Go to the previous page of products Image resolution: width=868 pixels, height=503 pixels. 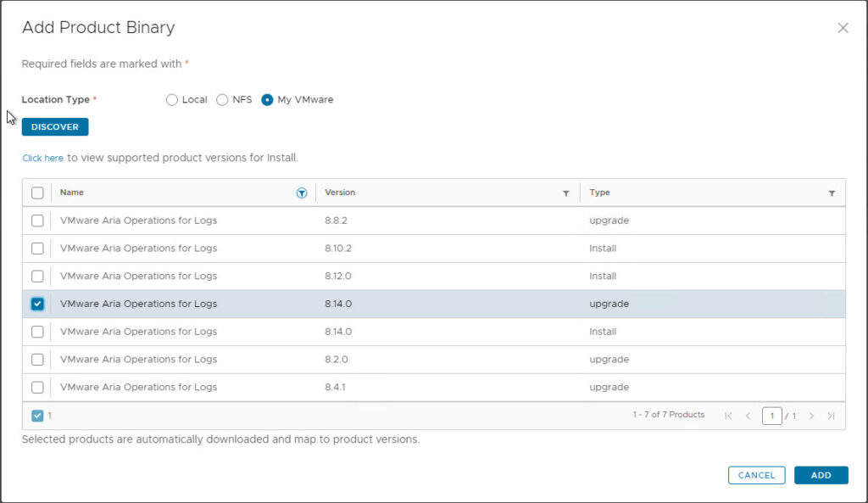(748, 415)
